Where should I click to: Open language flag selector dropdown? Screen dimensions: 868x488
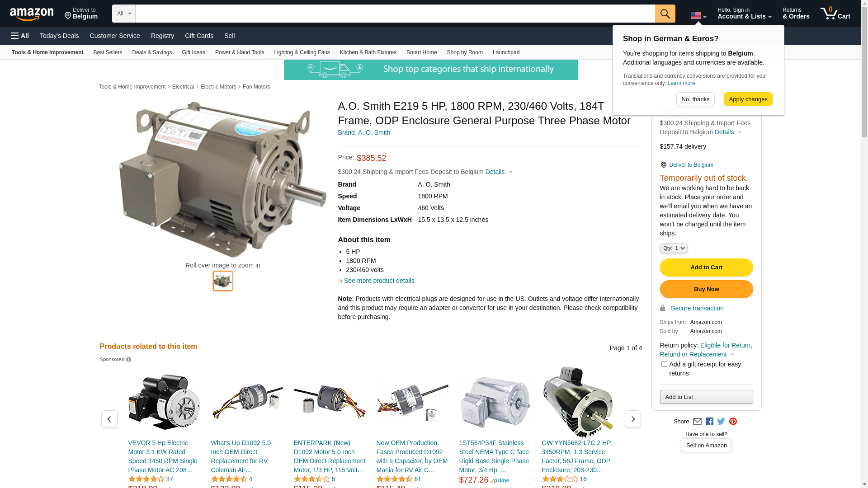click(698, 16)
